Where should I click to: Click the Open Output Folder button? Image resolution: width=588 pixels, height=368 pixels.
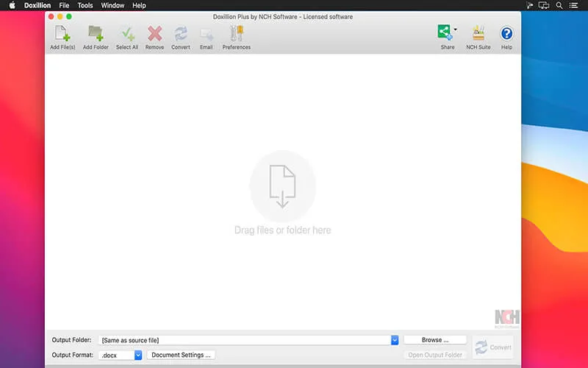point(435,355)
